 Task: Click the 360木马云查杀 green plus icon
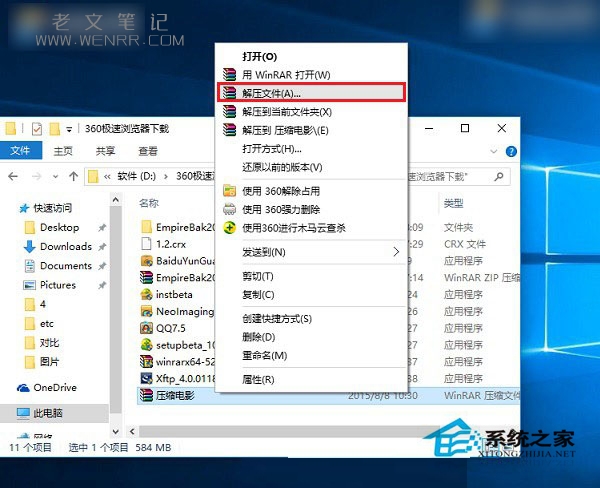pyautogui.click(x=230, y=228)
